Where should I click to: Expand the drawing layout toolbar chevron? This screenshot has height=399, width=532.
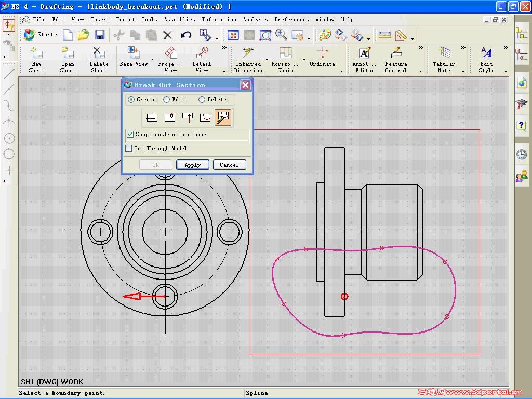[224, 48]
